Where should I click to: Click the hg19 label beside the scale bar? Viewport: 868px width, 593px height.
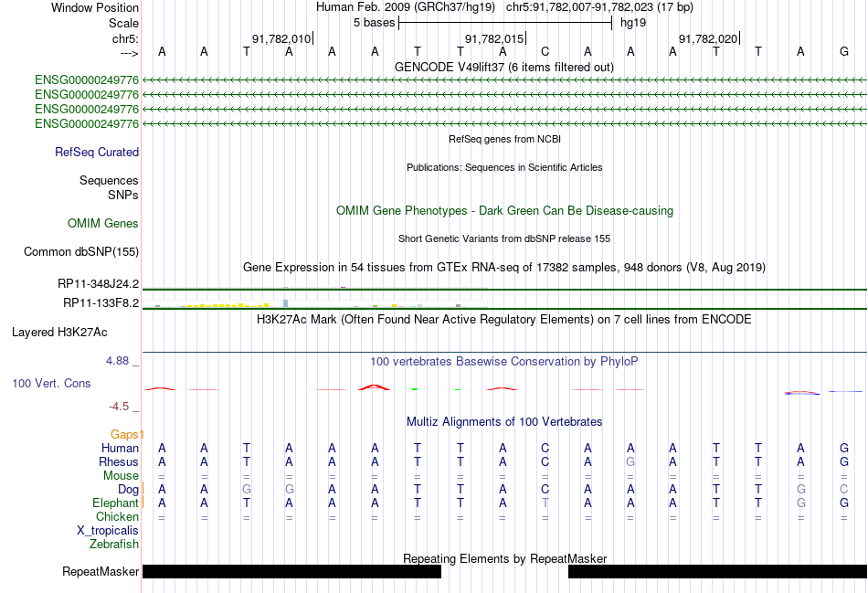(633, 23)
